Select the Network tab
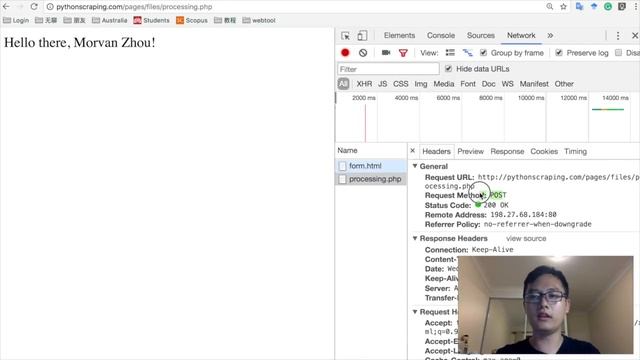The image size is (640, 360). tap(521, 36)
